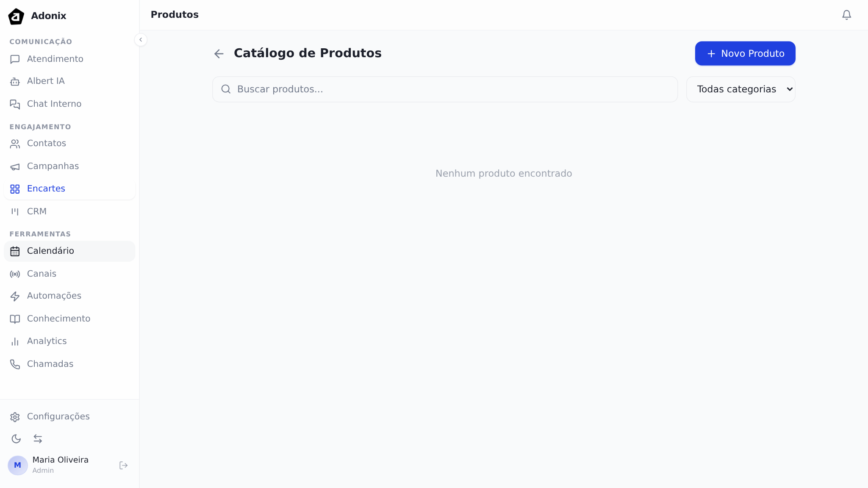Open the Maria Oliveira profile avatar
This screenshot has height=488, width=868.
(17, 465)
